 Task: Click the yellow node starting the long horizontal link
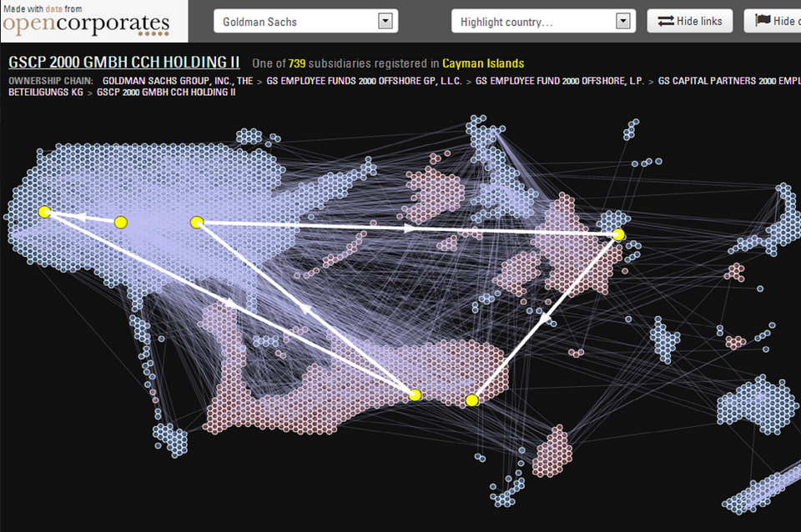197,222
